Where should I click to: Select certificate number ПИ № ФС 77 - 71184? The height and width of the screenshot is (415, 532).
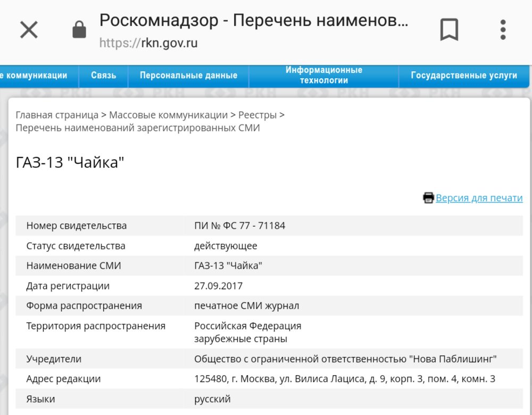click(239, 226)
